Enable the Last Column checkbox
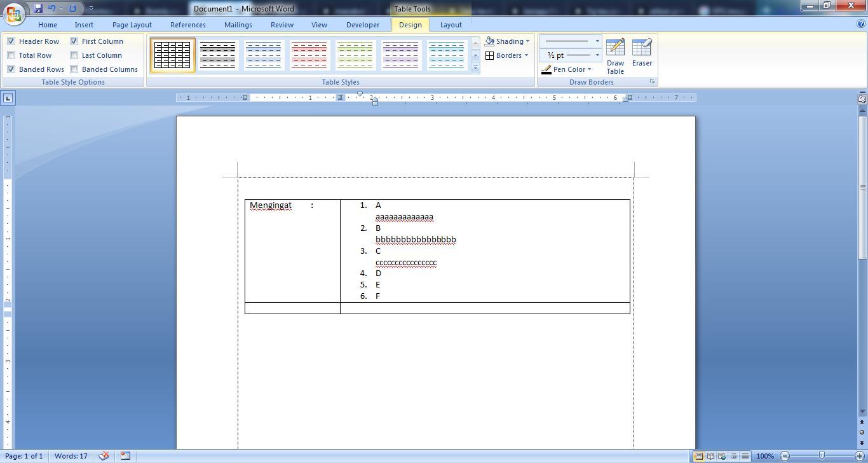 tap(74, 55)
